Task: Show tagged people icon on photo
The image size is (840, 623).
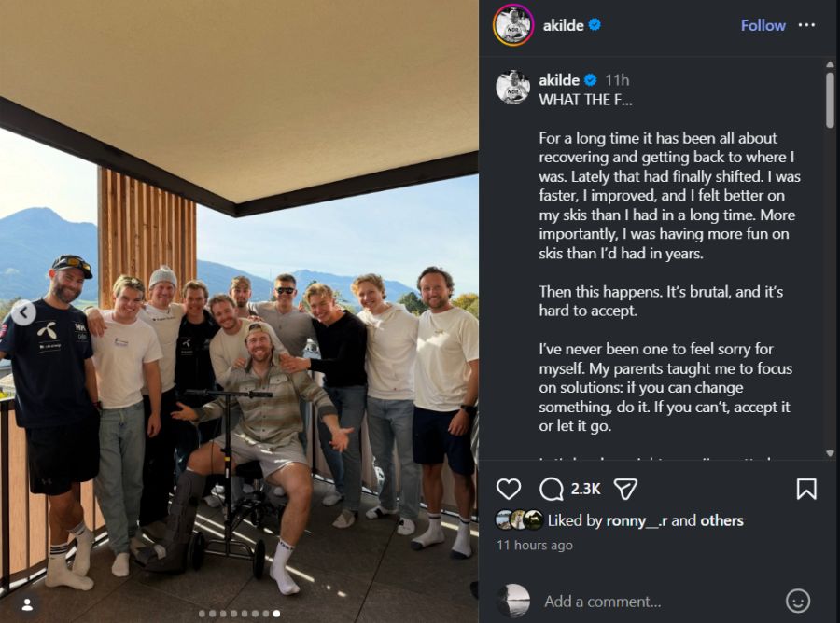Action: (27, 604)
